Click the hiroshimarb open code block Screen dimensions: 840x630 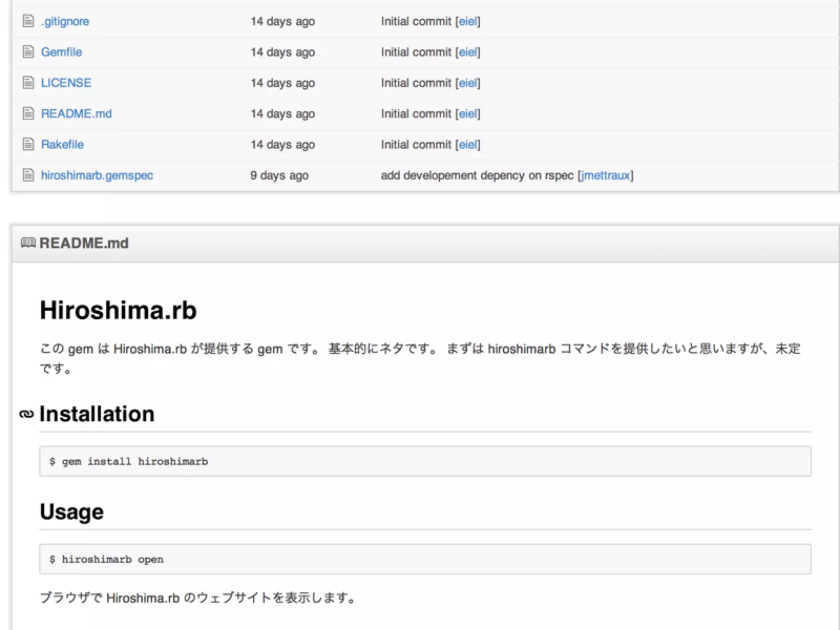pos(425,559)
